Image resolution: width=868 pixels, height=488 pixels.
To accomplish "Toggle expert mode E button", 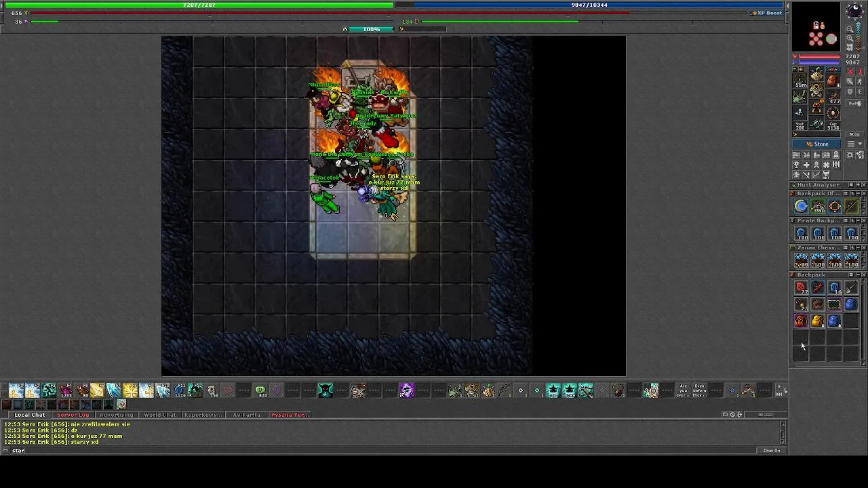I will tap(860, 91).
